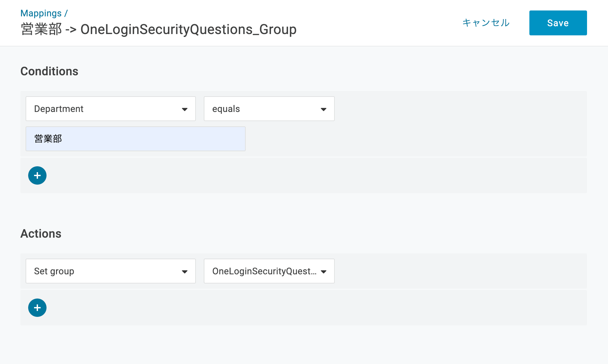Image resolution: width=608 pixels, height=364 pixels.
Task: Click the 営業部 condition value input field
Action: coord(136,139)
